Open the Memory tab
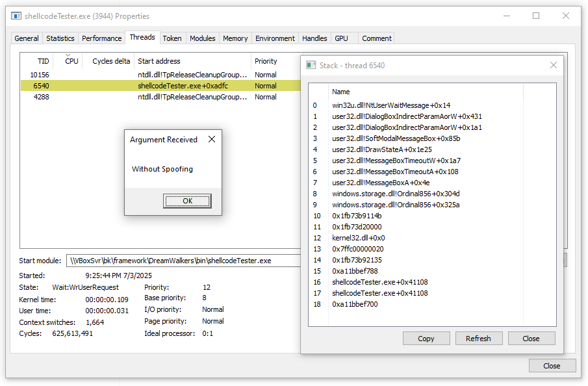Screen dimensions: 588x386 [x=235, y=38]
